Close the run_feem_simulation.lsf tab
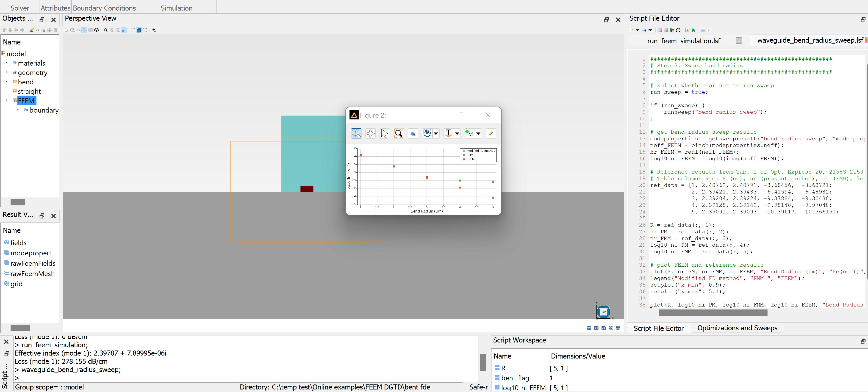 [x=739, y=41]
